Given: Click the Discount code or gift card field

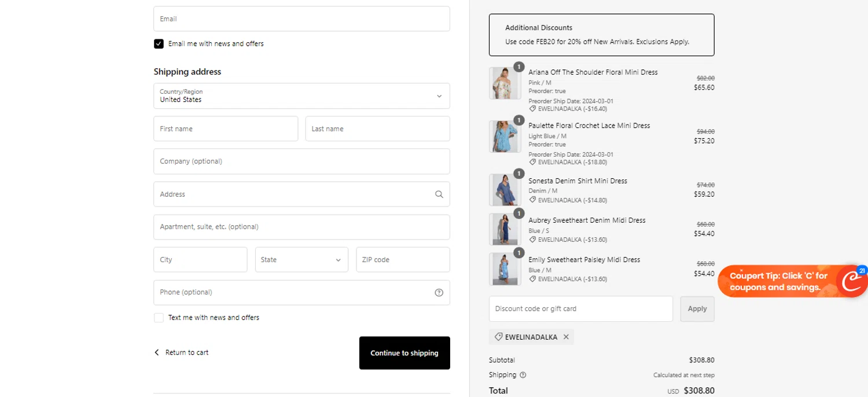Looking at the screenshot, I should [x=580, y=309].
